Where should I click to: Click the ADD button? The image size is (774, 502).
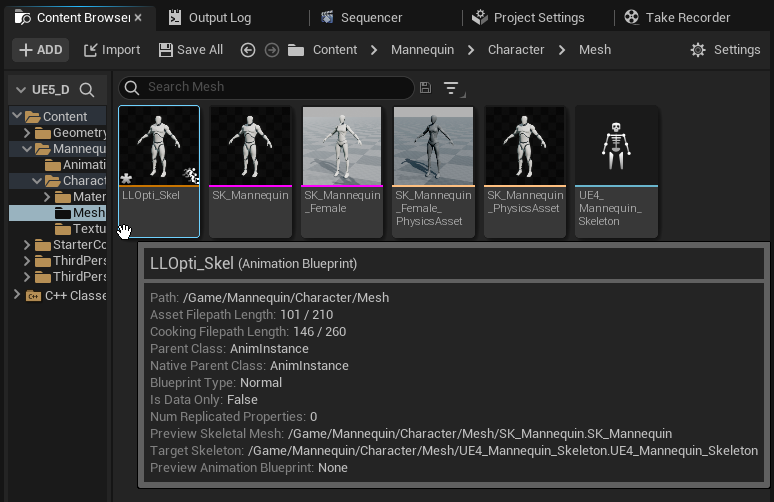pyautogui.click(x=40, y=50)
